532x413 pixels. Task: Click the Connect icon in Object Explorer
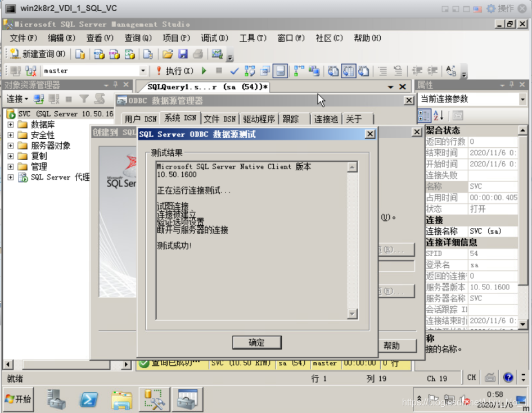(x=39, y=99)
